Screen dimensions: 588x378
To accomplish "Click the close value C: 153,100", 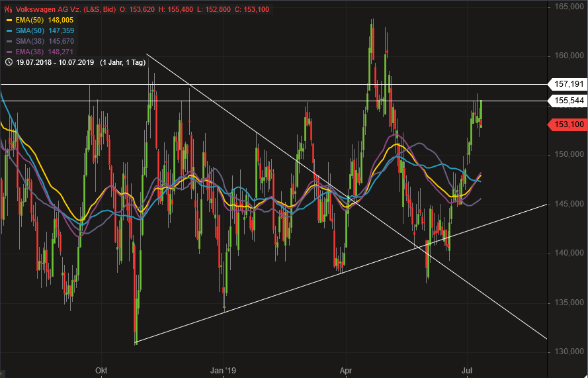I will pyautogui.click(x=251, y=9).
